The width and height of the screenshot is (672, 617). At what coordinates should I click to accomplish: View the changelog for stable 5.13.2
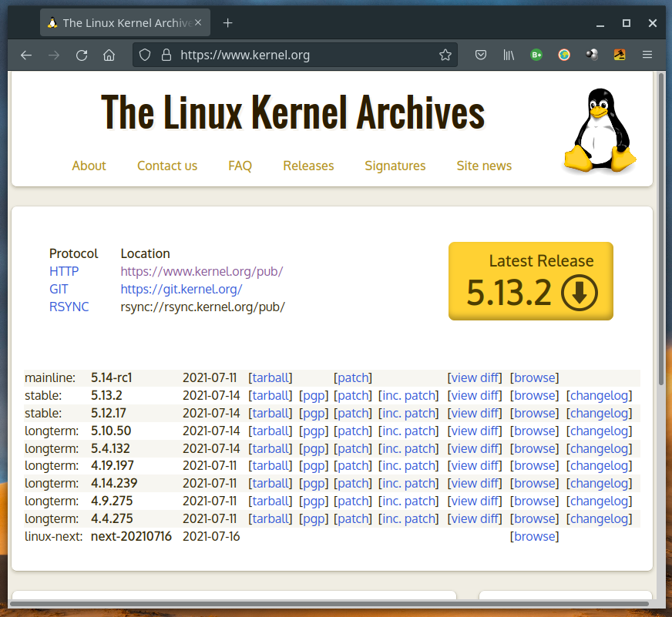[x=599, y=395]
